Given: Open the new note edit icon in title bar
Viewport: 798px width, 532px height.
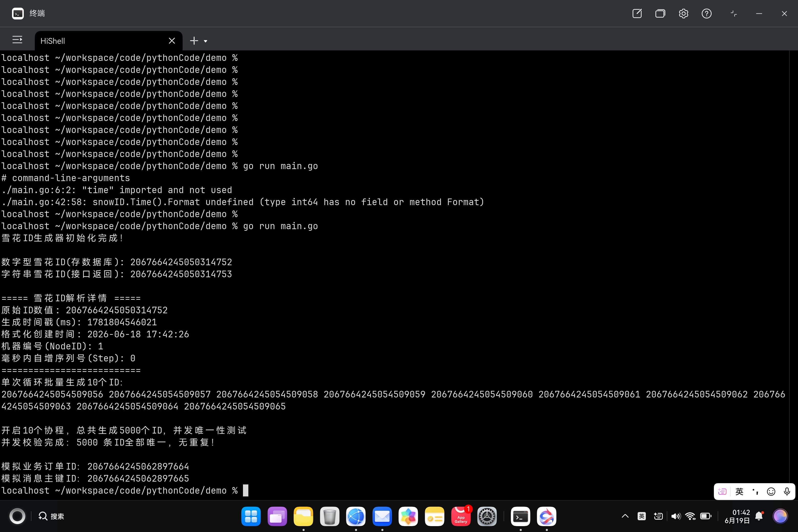Looking at the screenshot, I should click(637, 14).
